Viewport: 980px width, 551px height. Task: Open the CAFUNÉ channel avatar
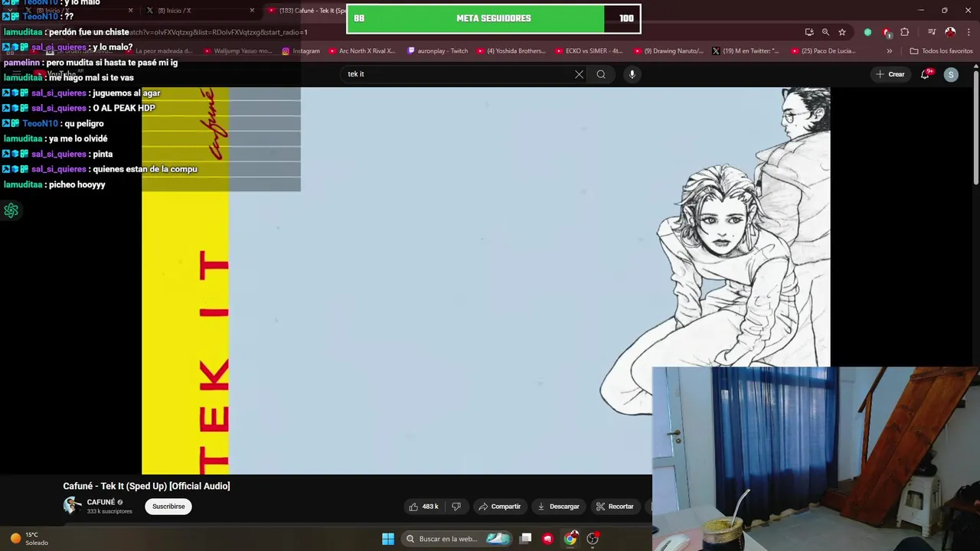pyautogui.click(x=72, y=506)
